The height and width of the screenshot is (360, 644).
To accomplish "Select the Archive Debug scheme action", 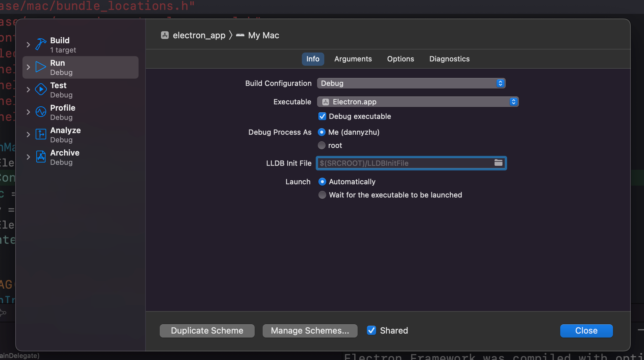I will [80, 157].
